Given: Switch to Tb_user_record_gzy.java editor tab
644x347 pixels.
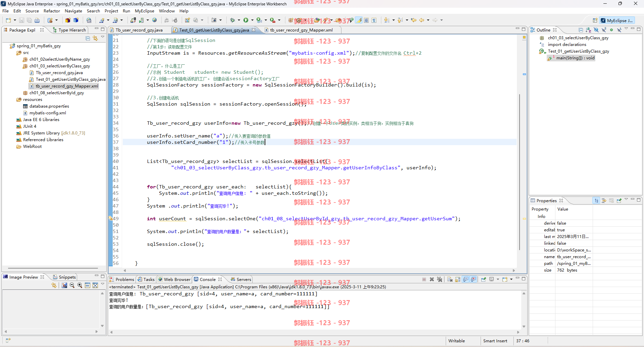Looking at the screenshot, I should click(139, 30).
